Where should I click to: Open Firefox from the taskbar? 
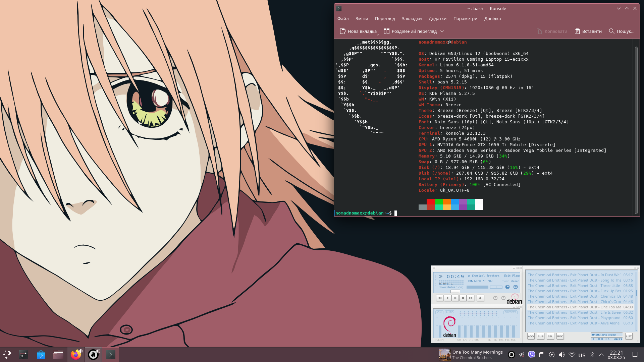(76, 355)
